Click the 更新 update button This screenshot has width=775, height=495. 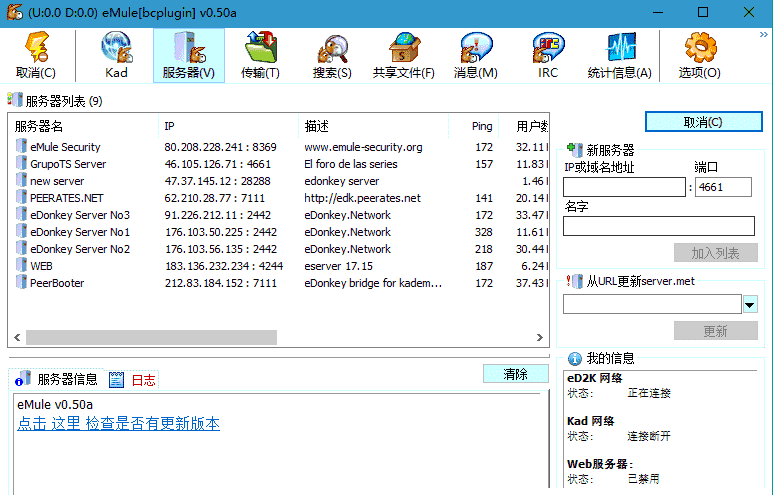[x=715, y=331]
